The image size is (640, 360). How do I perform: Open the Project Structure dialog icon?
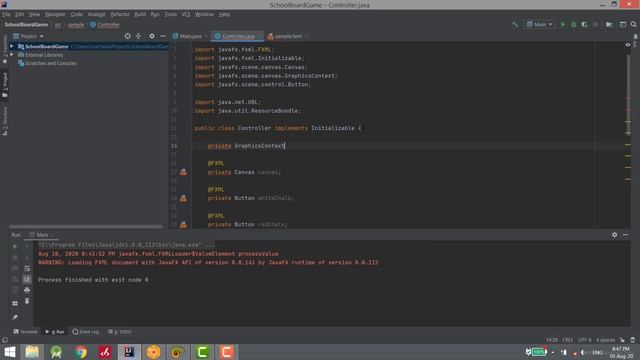(x=609, y=24)
